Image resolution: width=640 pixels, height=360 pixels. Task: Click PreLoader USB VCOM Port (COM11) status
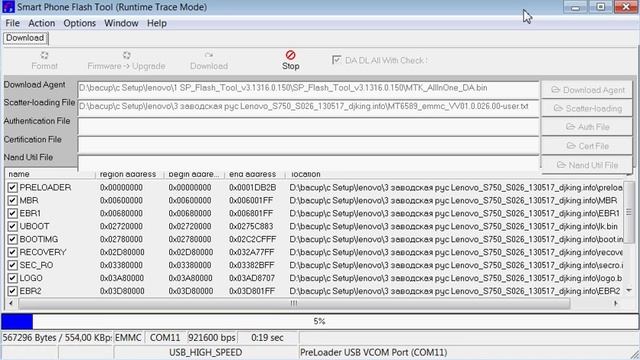pos(373,352)
